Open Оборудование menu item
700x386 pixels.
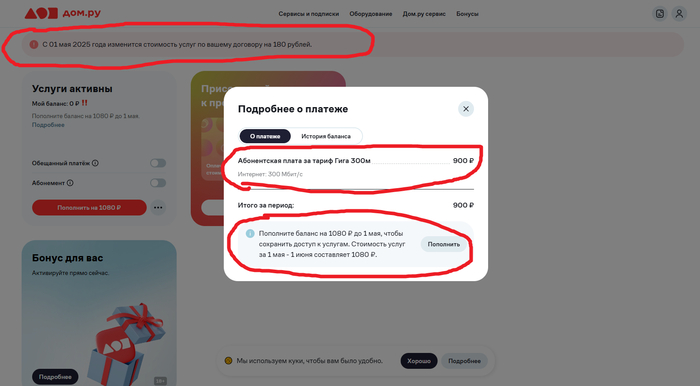tap(371, 14)
